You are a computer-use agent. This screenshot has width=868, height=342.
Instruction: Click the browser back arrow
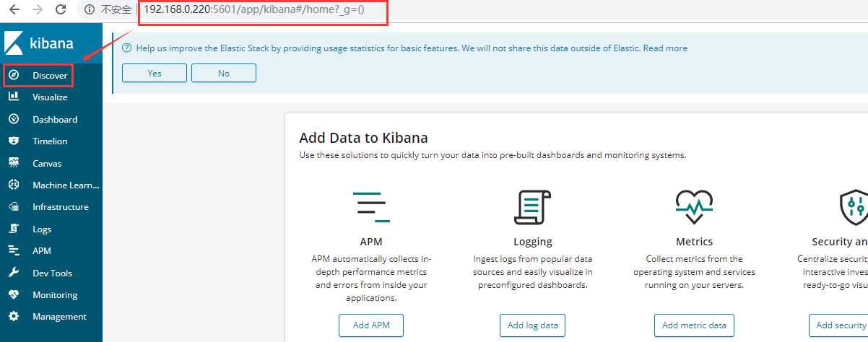(x=14, y=9)
